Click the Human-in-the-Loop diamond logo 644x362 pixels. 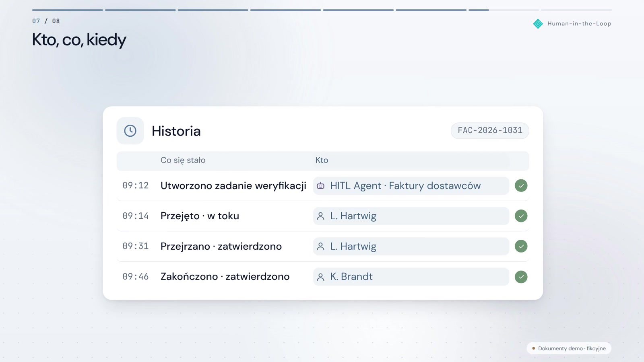tap(538, 24)
